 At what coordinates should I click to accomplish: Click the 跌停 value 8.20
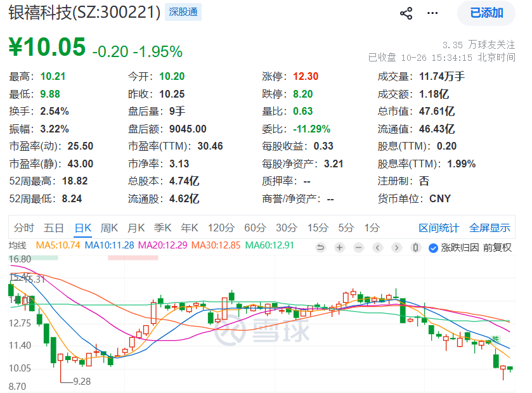pyautogui.click(x=302, y=94)
